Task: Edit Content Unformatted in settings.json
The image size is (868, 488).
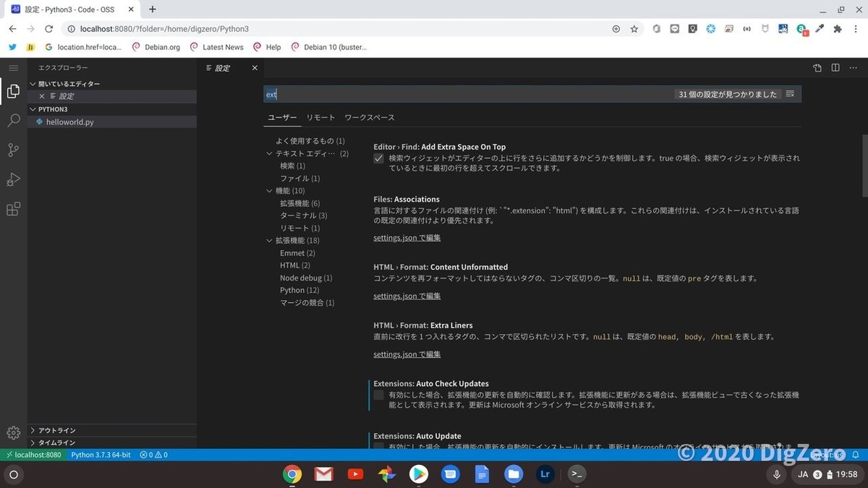Action: click(407, 296)
